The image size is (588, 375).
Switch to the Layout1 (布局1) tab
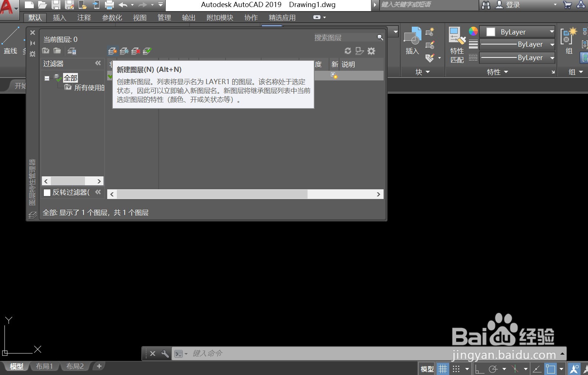point(45,366)
